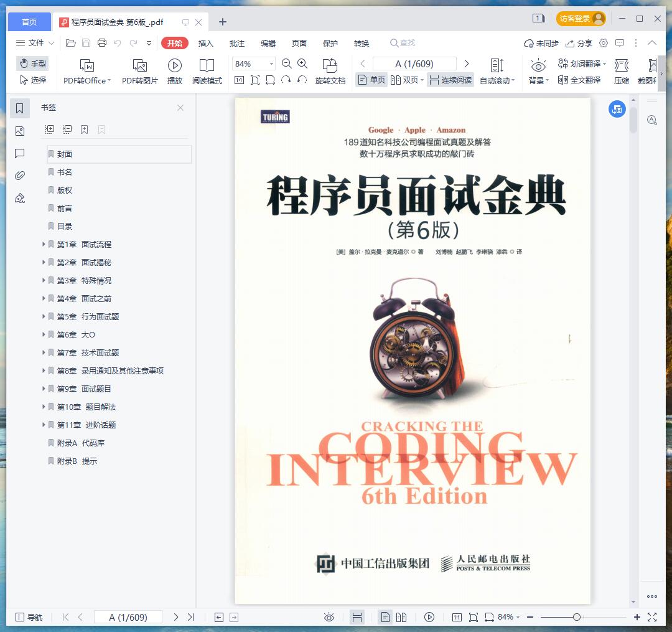
Task: Open the 文件 menu dropdown
Action: click(x=35, y=43)
